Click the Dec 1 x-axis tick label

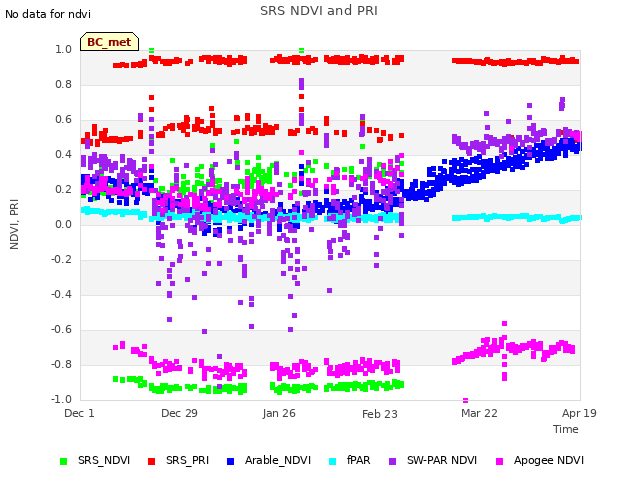[x=79, y=413]
